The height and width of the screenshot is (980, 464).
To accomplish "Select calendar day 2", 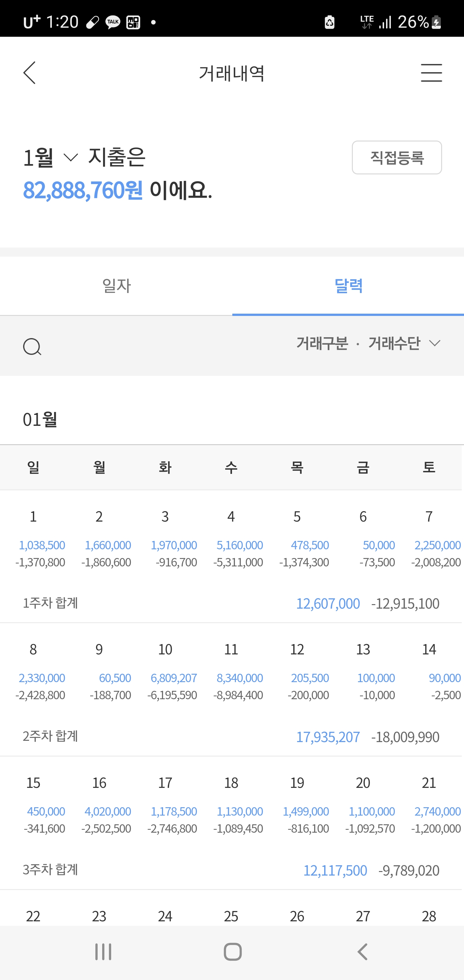I will pyautogui.click(x=99, y=516).
